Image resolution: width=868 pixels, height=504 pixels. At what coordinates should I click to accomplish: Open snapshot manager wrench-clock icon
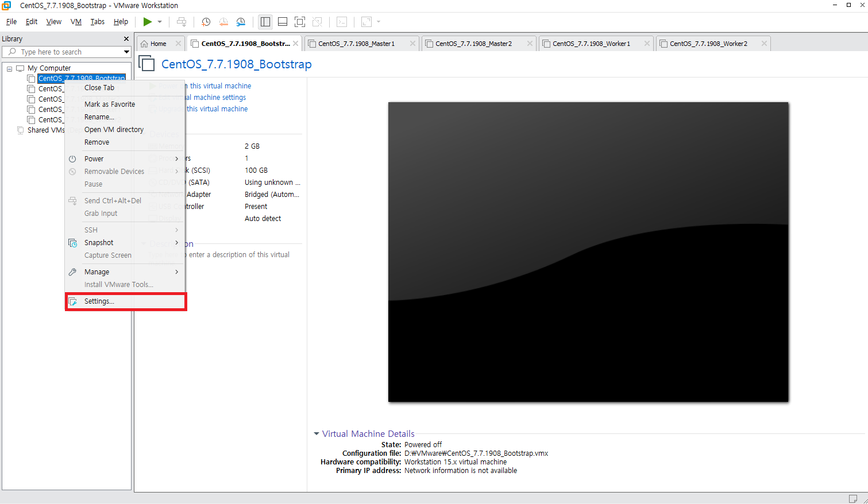241,22
